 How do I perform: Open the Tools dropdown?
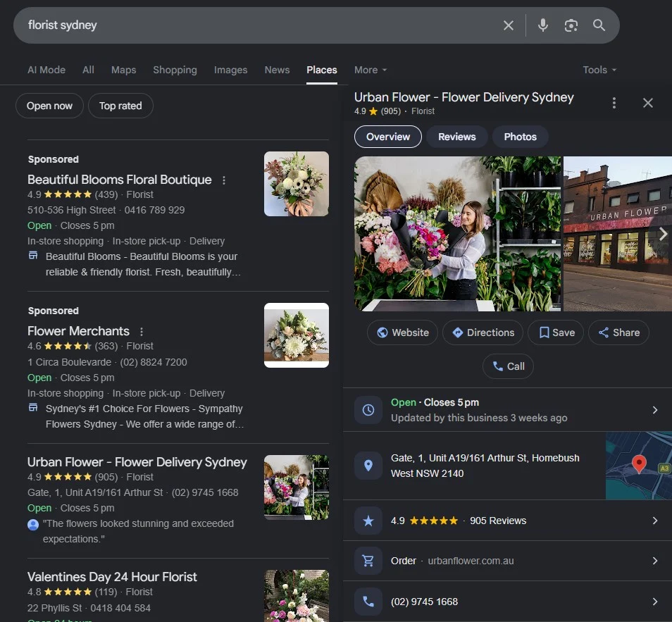[599, 70]
